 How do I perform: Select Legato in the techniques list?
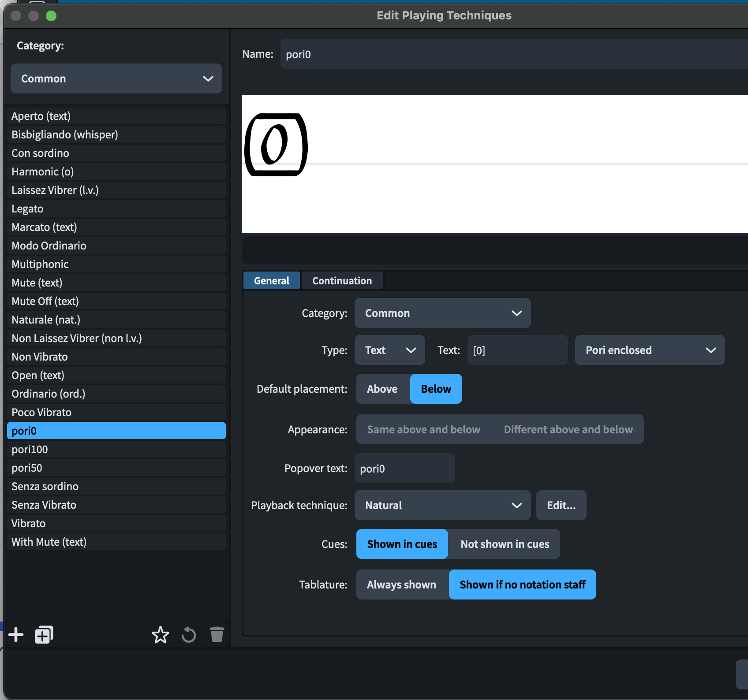point(116,209)
